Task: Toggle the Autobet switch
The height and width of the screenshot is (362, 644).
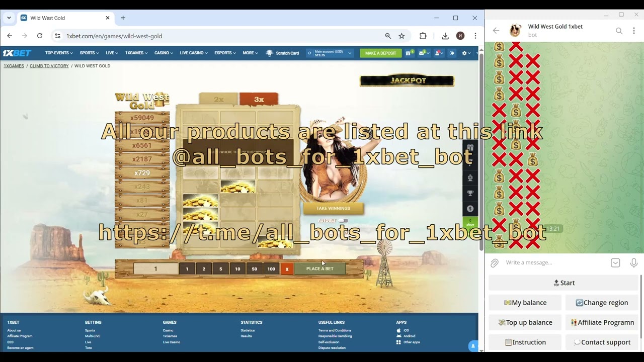Action: point(343,221)
